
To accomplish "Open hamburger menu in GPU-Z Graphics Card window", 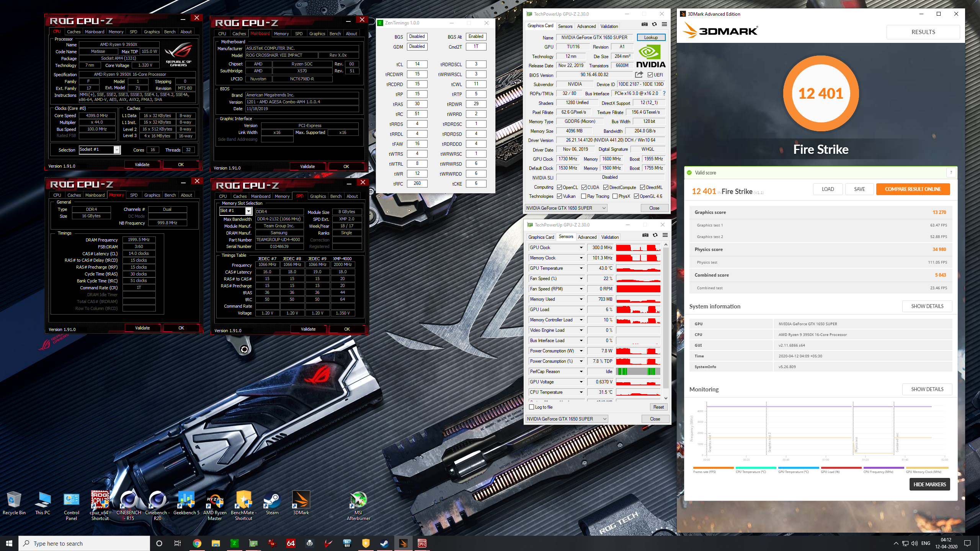I will click(664, 24).
